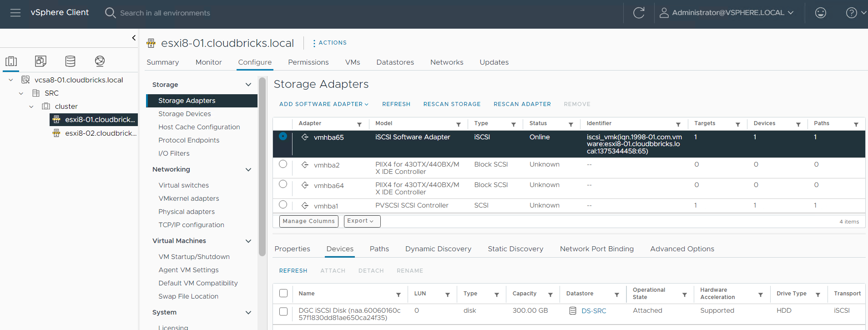Click the host icon next to esxi8-02
Screen dimensions: 868x330
point(56,133)
